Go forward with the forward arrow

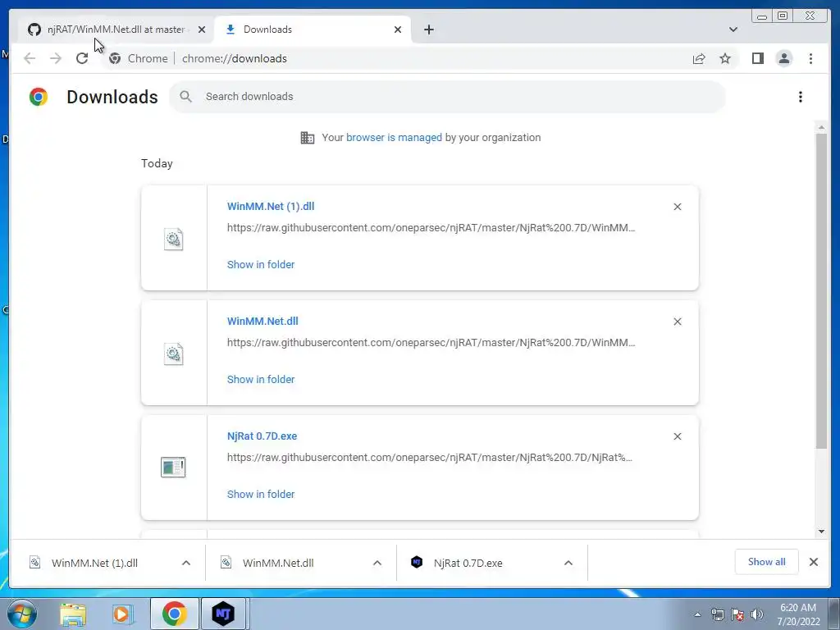56,58
